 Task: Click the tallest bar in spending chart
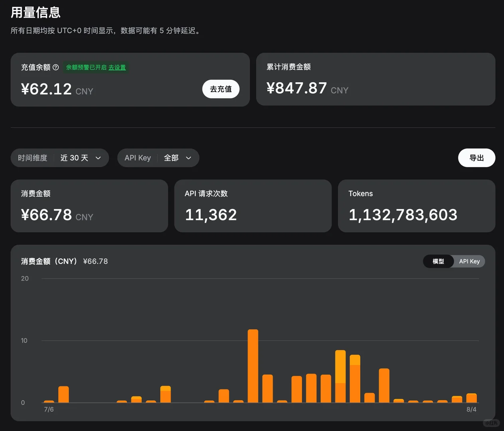pyautogui.click(x=253, y=366)
